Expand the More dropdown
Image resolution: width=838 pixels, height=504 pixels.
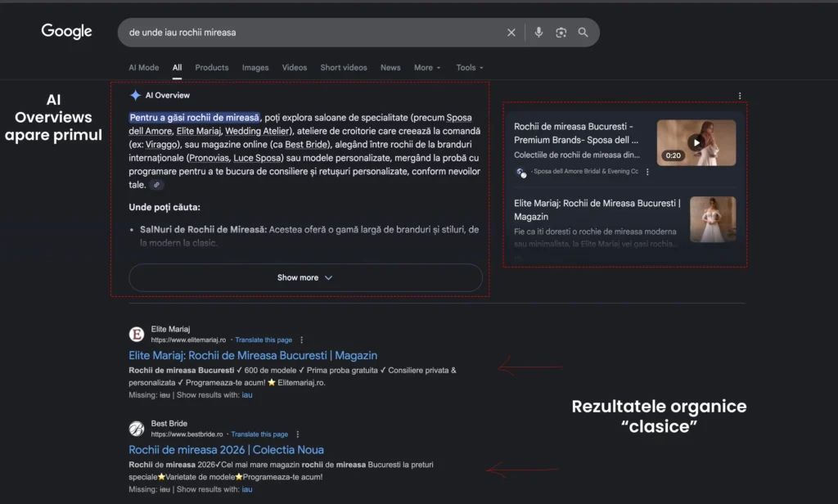click(x=427, y=67)
